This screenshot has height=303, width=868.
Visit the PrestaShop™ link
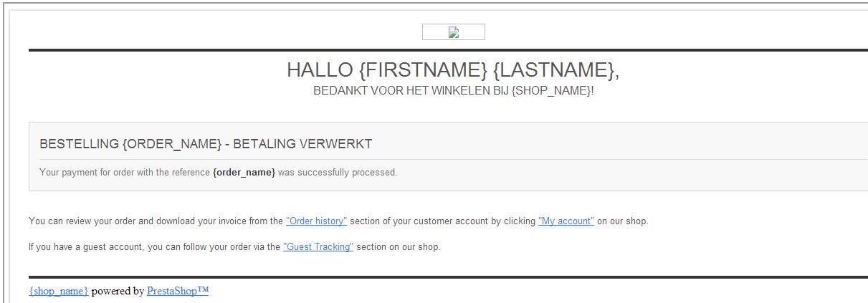tap(178, 291)
